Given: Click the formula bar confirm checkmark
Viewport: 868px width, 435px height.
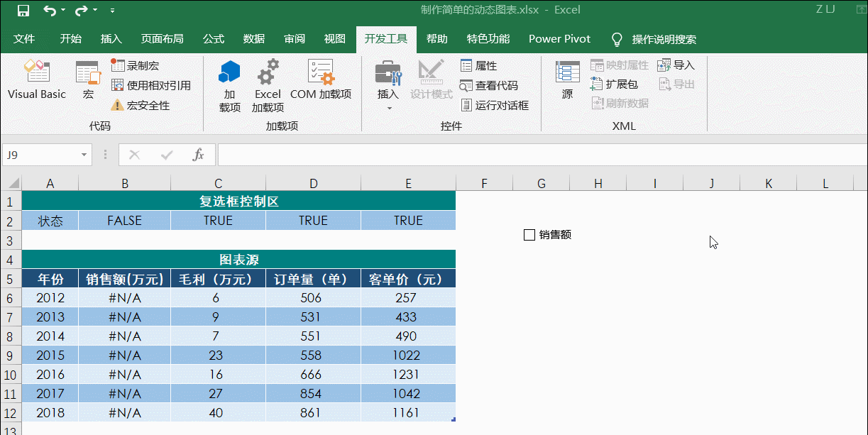Looking at the screenshot, I should (x=167, y=154).
